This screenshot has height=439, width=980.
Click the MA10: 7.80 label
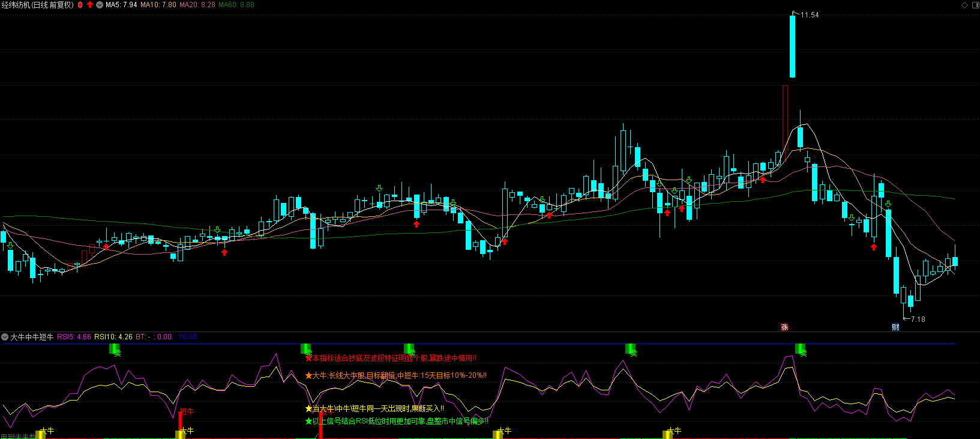[158, 5]
